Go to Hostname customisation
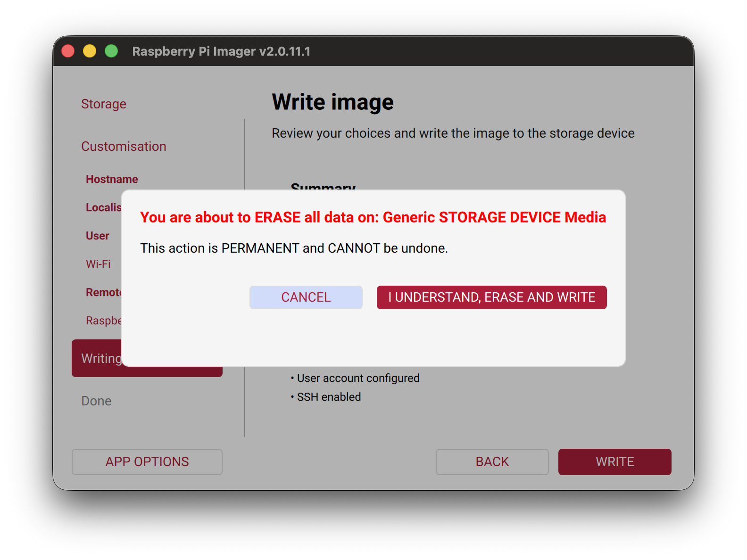Image resolution: width=747 pixels, height=560 pixels. click(112, 179)
